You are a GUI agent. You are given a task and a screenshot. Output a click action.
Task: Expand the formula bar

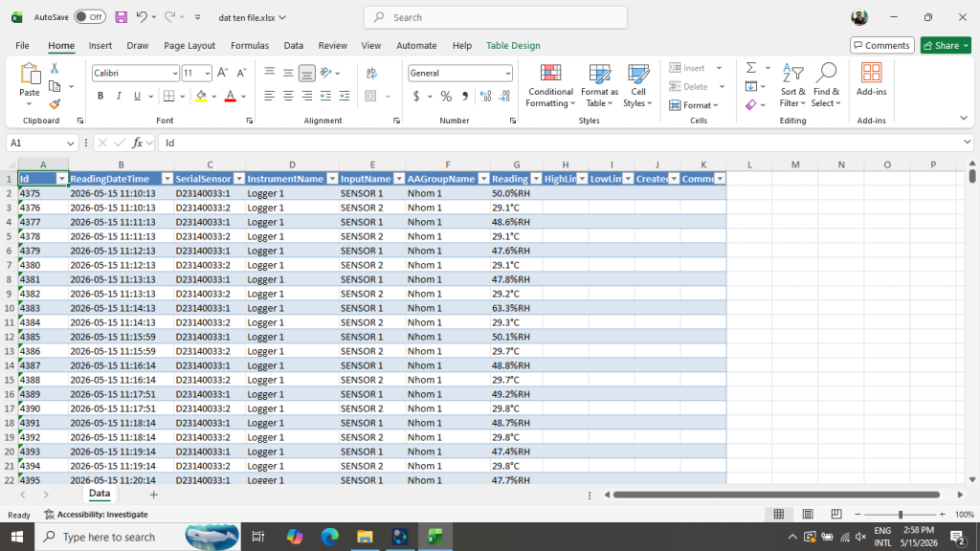pyautogui.click(x=967, y=143)
